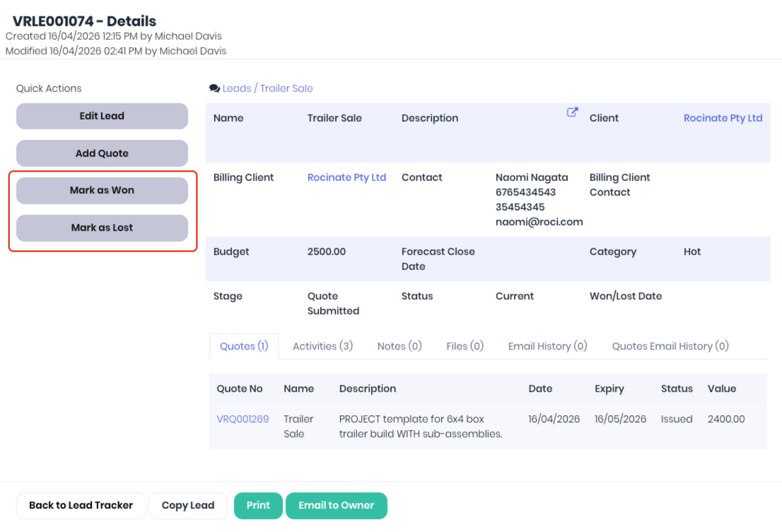Click contact number 35454345
782x532 pixels.
coord(520,207)
